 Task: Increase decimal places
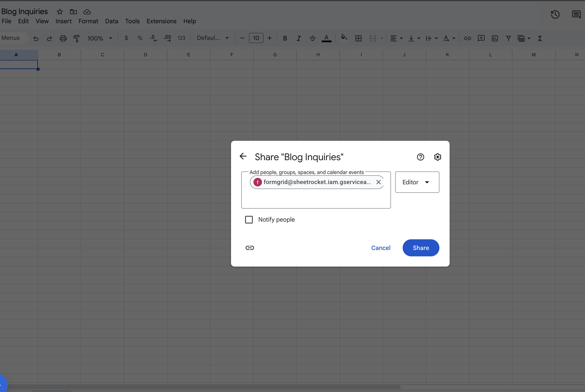167,38
